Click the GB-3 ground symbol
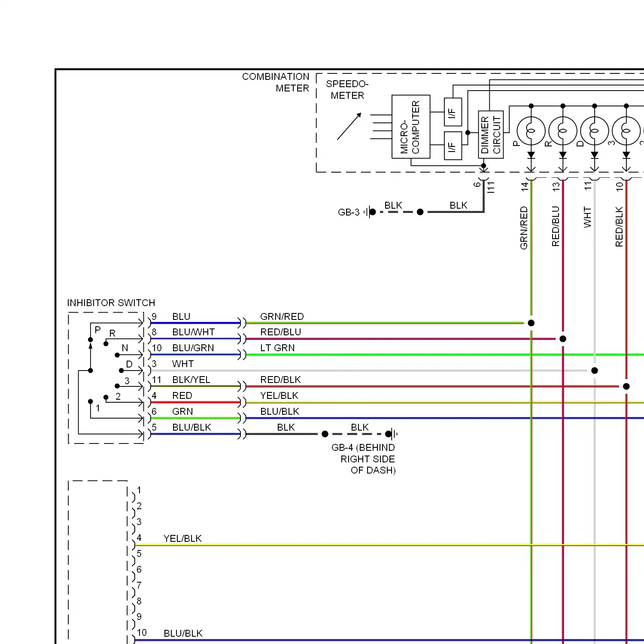 (369, 212)
